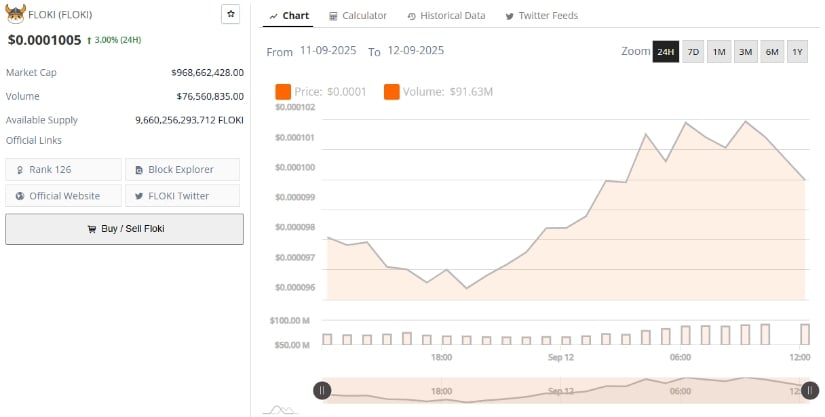Click the market cap value $968,662,428.00
The height and width of the screenshot is (417, 825).
[207, 73]
